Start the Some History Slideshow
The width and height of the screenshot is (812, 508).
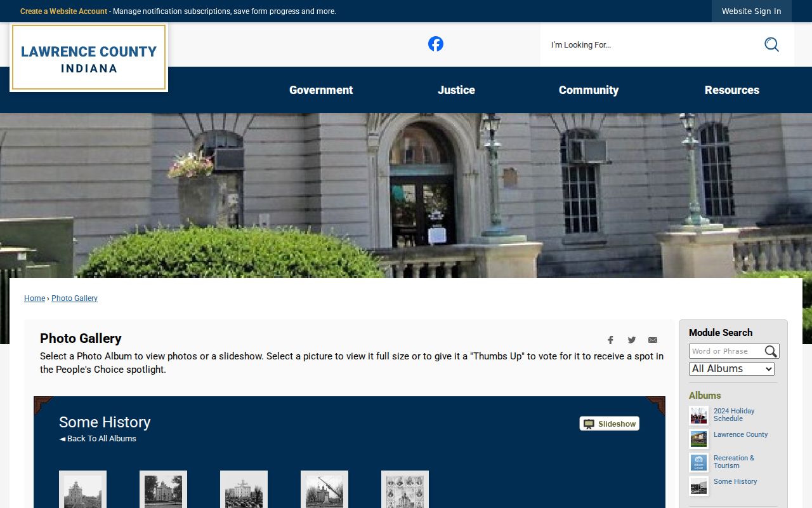click(x=610, y=424)
